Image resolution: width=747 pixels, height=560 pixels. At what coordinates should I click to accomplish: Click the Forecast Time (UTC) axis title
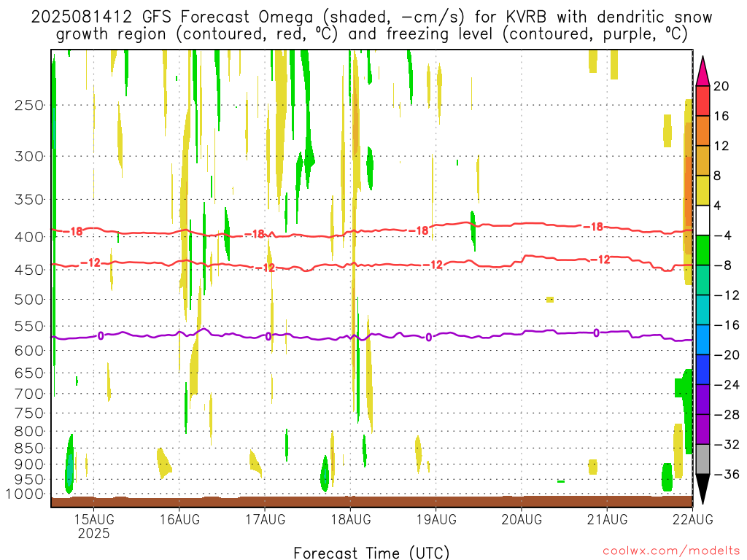point(371,553)
